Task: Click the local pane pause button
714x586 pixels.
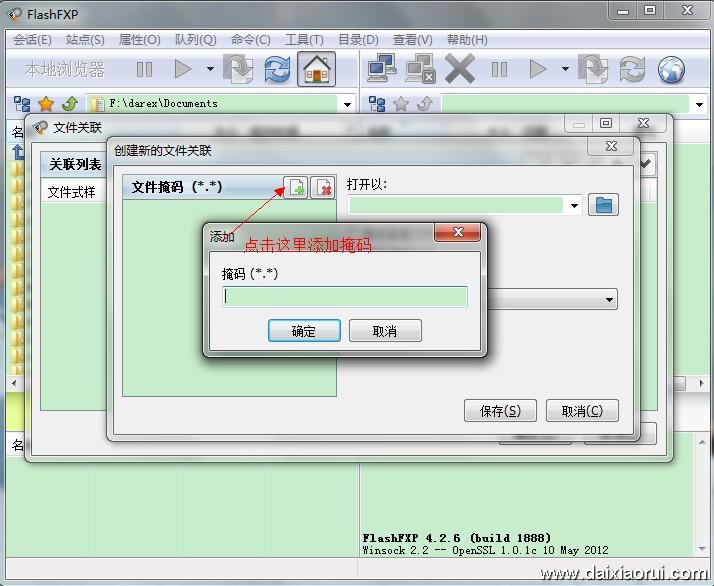Action: [x=144, y=69]
